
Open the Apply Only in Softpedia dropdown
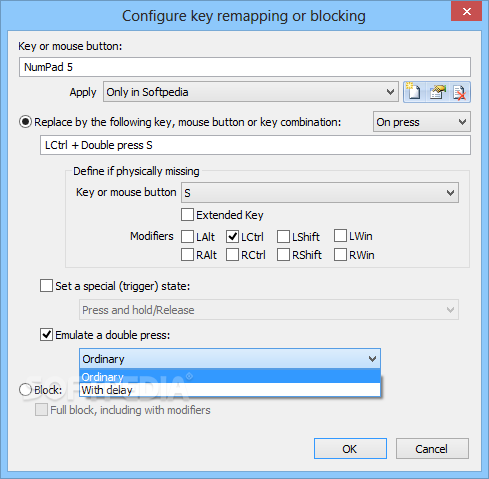click(x=251, y=92)
